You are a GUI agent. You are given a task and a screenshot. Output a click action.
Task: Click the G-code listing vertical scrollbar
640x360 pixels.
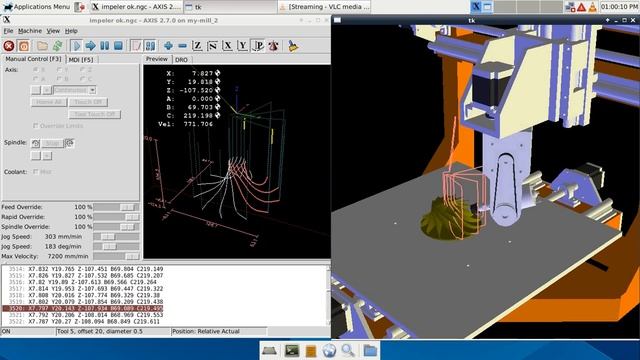pos(328,296)
